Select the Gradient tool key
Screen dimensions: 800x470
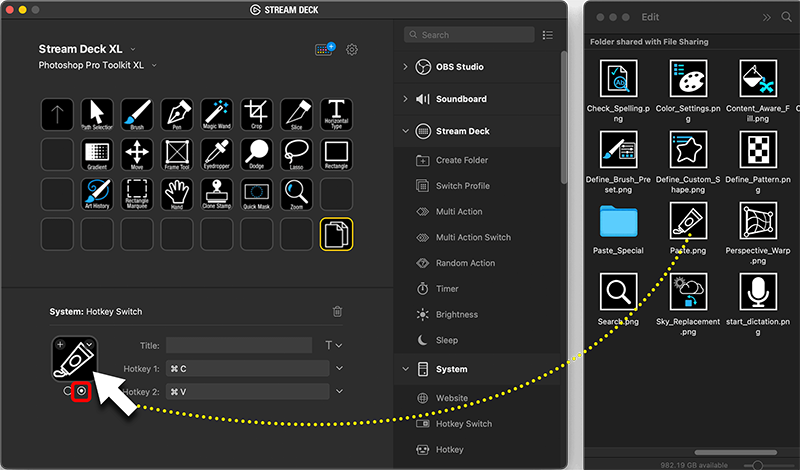click(x=97, y=154)
